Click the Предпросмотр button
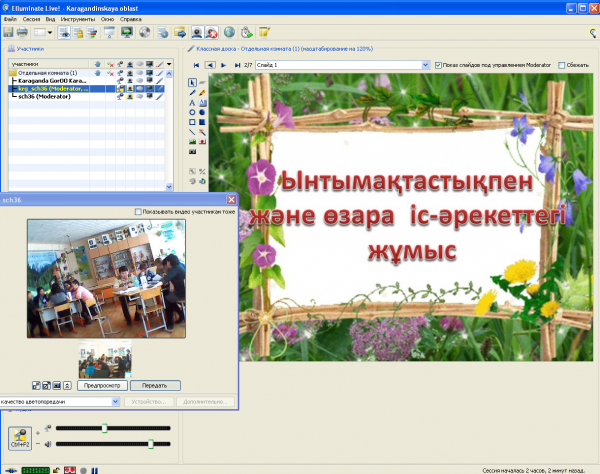Screen dimensions: 600x474 [101, 384]
